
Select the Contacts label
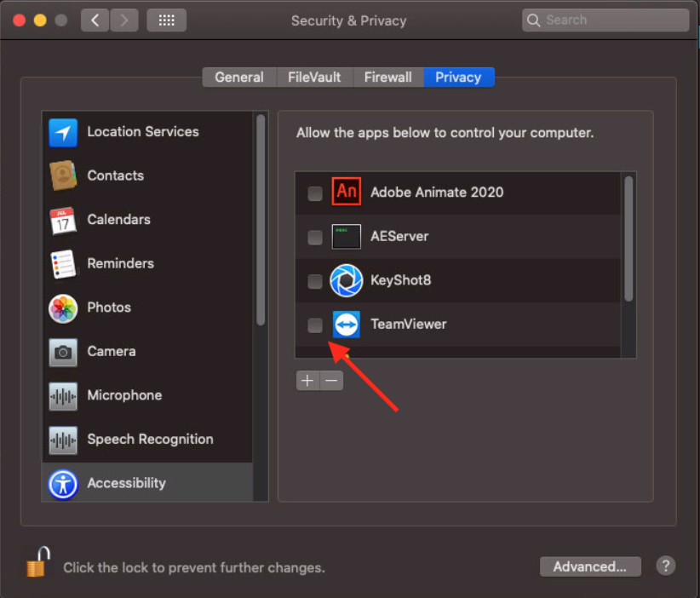[116, 175]
